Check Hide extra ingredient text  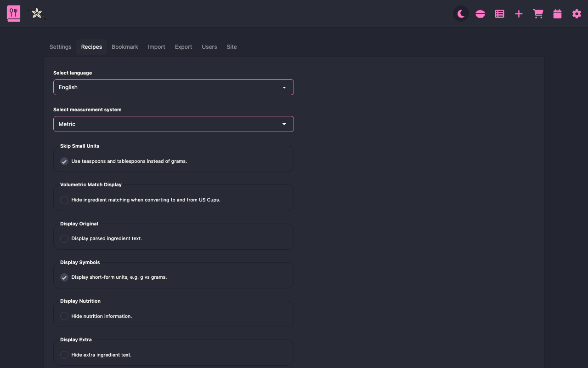pos(64,355)
